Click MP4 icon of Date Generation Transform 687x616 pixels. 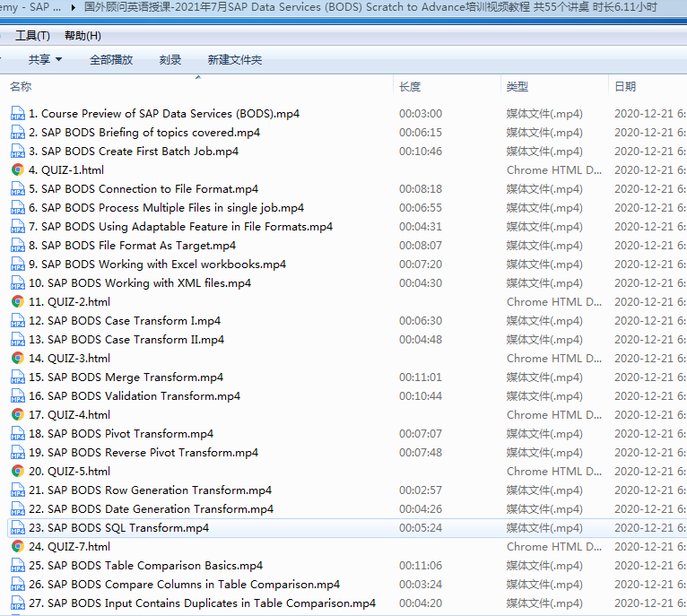(18, 509)
